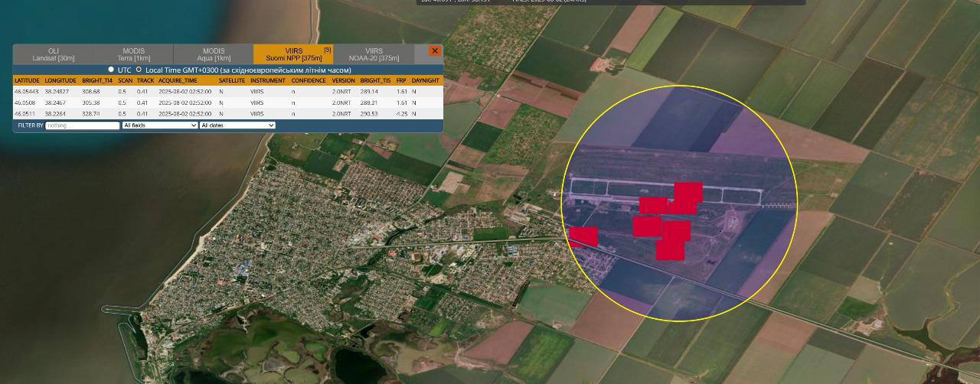Select the MODIS Aqua 1km tab

(213, 54)
